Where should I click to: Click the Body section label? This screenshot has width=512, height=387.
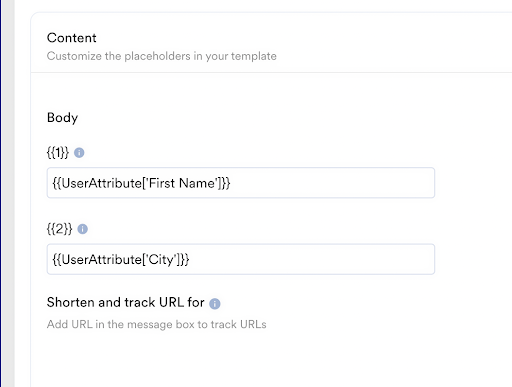click(x=62, y=118)
